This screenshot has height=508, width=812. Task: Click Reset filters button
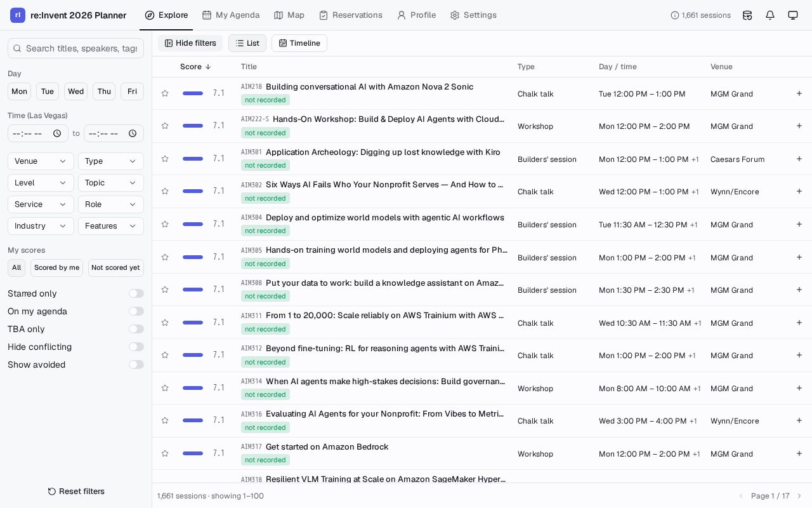[76, 491]
